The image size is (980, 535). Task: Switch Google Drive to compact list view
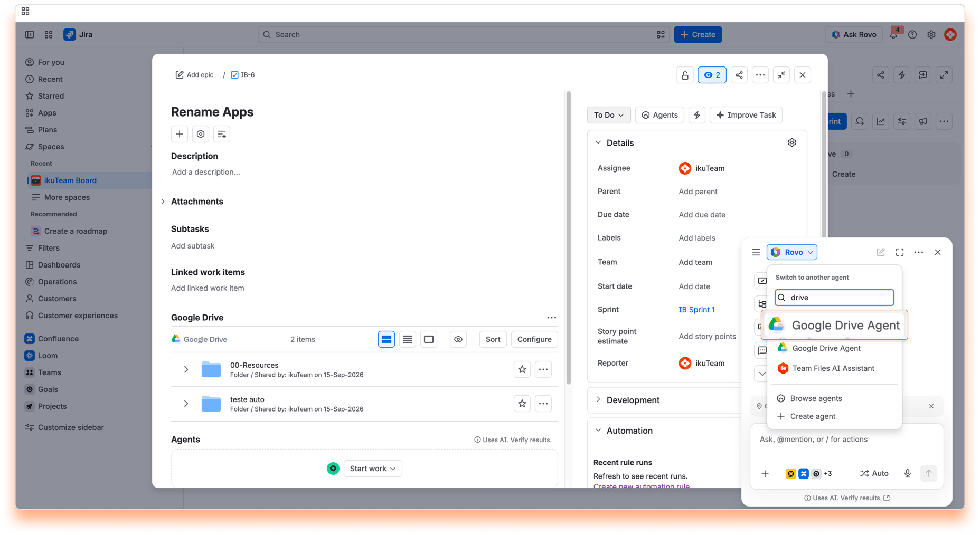pos(408,339)
